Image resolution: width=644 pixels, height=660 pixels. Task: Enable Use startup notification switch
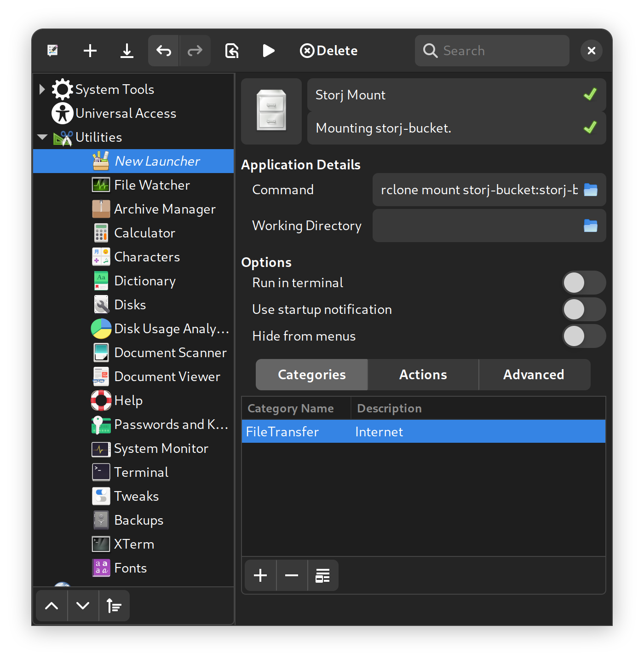pyautogui.click(x=584, y=309)
